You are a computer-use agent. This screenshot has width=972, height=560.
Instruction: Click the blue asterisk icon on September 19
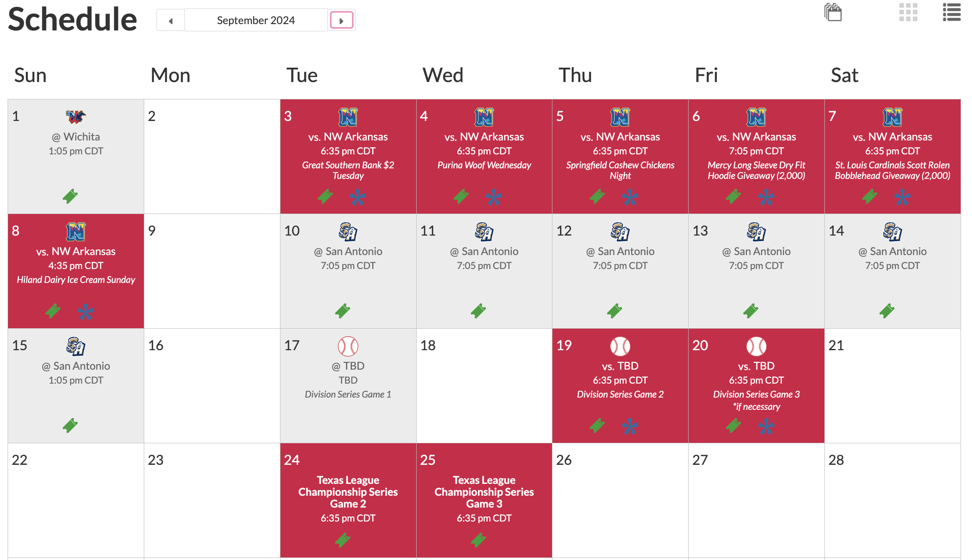coord(630,426)
